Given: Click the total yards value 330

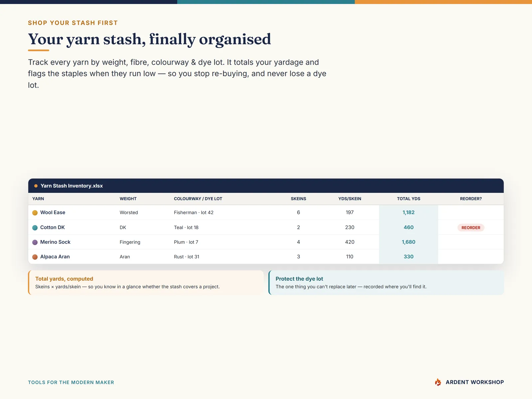Looking at the screenshot, I should (409, 257).
